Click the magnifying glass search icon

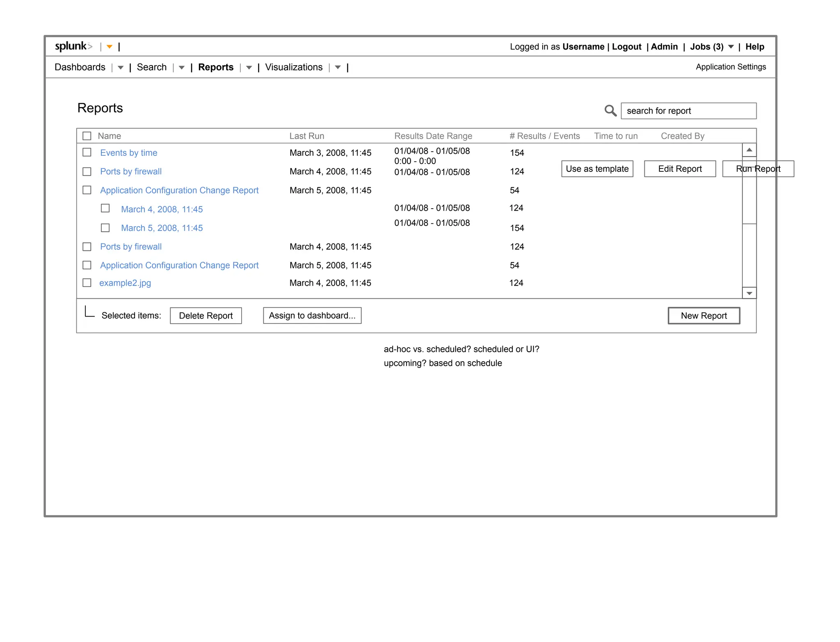click(x=610, y=111)
